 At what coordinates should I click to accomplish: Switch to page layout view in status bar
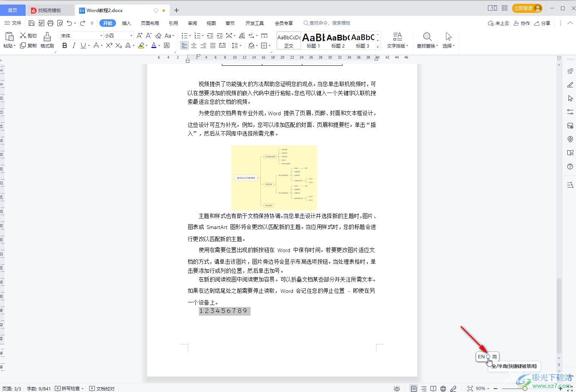414,389
